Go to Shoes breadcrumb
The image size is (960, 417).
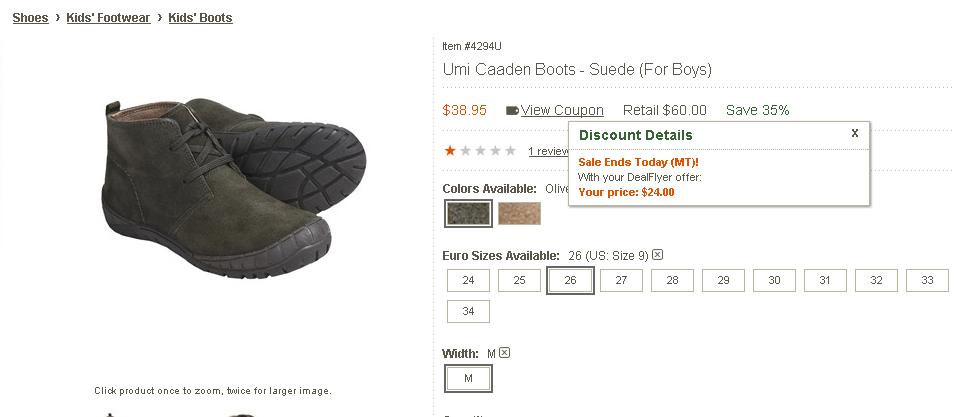click(x=30, y=18)
